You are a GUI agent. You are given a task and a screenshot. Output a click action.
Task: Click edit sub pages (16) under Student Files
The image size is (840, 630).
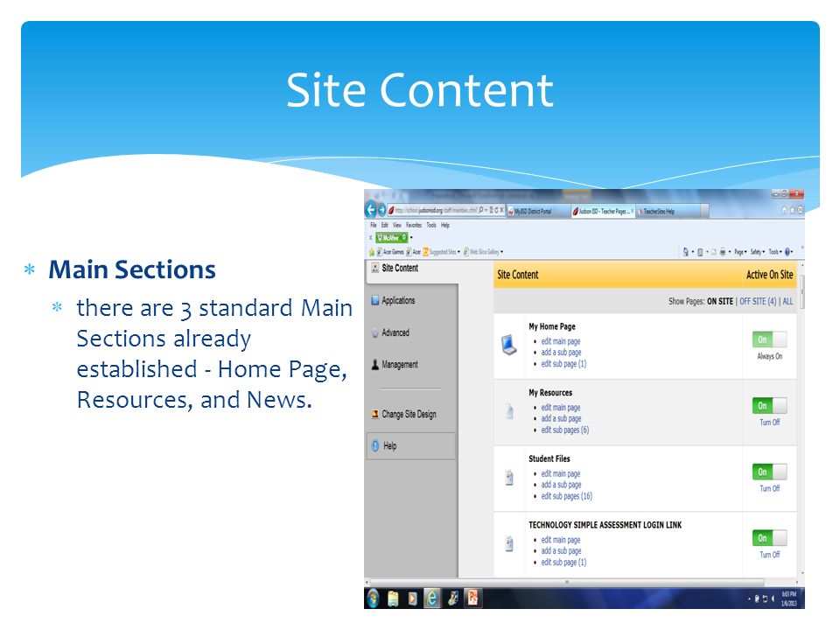point(566,496)
